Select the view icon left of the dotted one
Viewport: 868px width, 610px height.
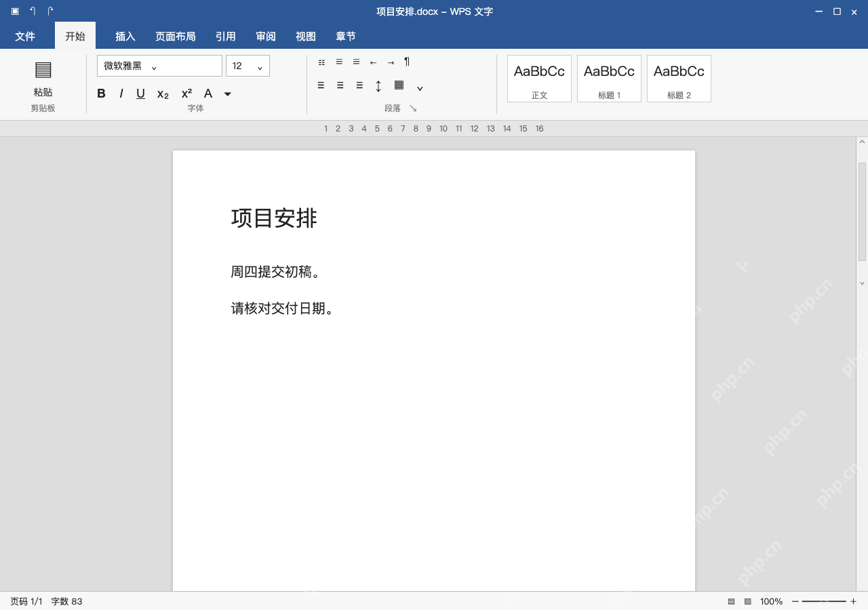pyautogui.click(x=731, y=601)
